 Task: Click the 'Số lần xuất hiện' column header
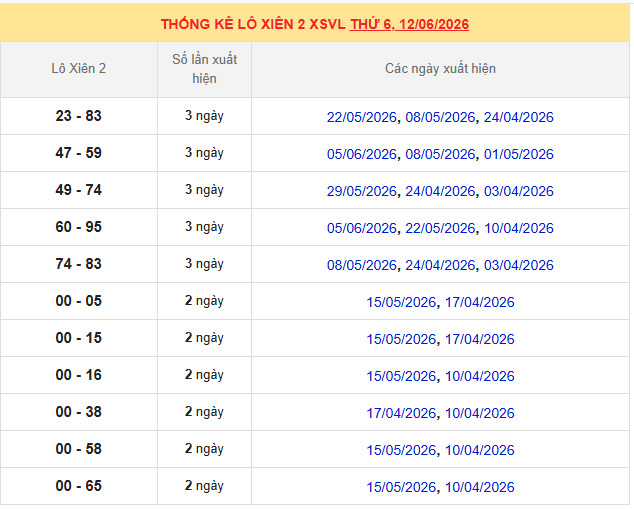coord(204,69)
